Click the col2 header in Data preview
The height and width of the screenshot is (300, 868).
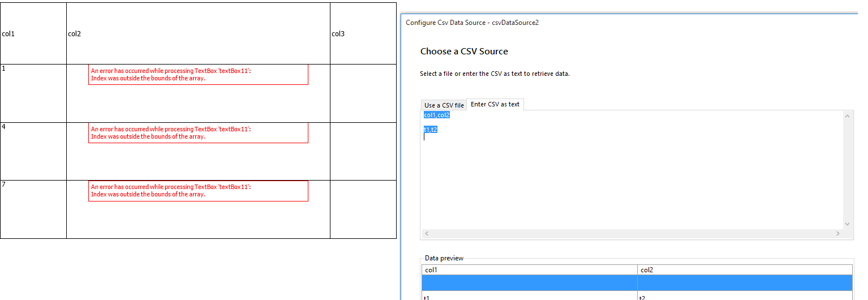(744, 270)
